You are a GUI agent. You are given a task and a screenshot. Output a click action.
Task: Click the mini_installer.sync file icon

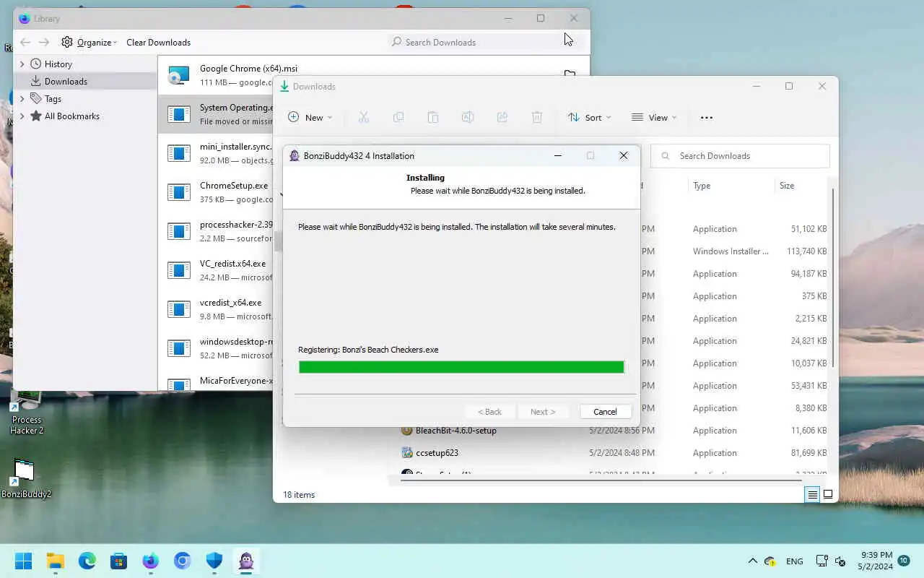pos(179,153)
